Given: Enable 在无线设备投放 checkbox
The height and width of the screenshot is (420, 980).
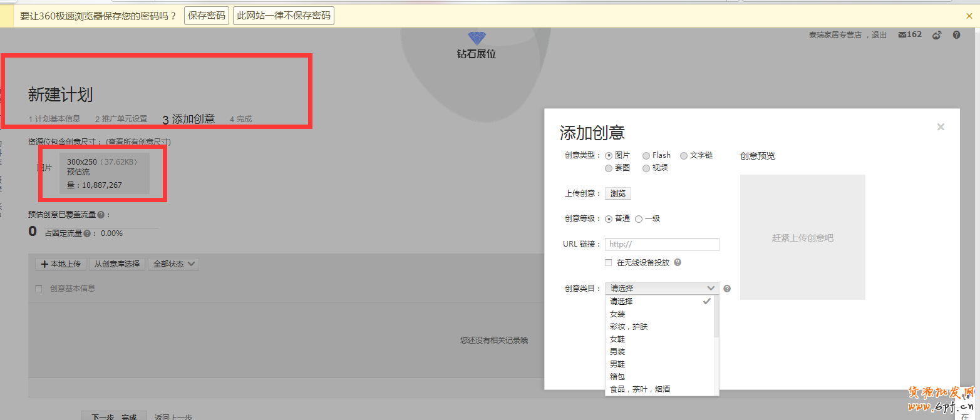Looking at the screenshot, I should coord(609,263).
